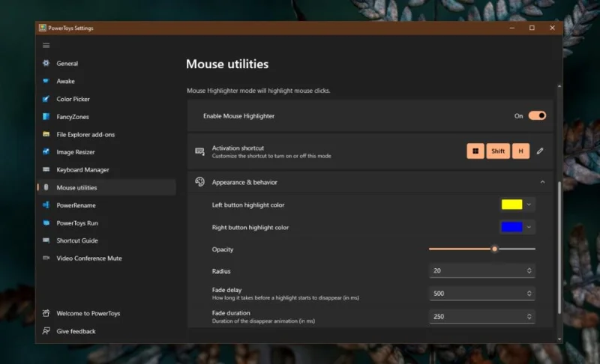The width and height of the screenshot is (600, 364).
Task: Click the scrollbar down arrow
Action: (x=559, y=339)
